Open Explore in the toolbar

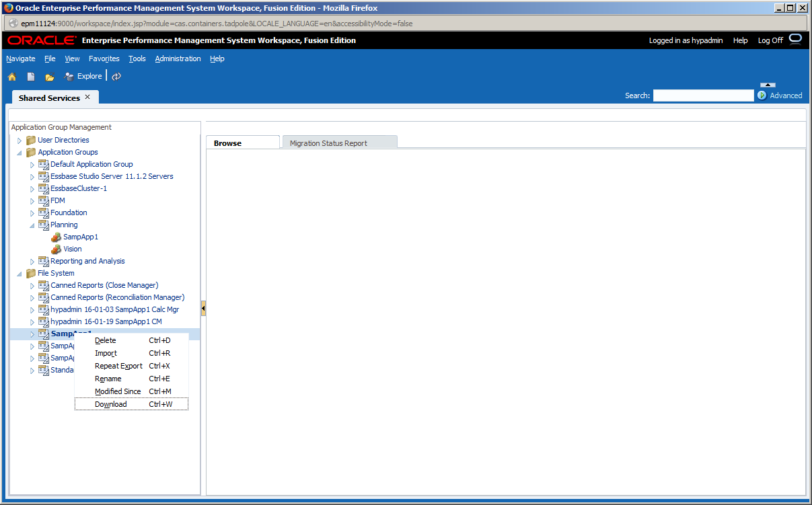coord(83,77)
